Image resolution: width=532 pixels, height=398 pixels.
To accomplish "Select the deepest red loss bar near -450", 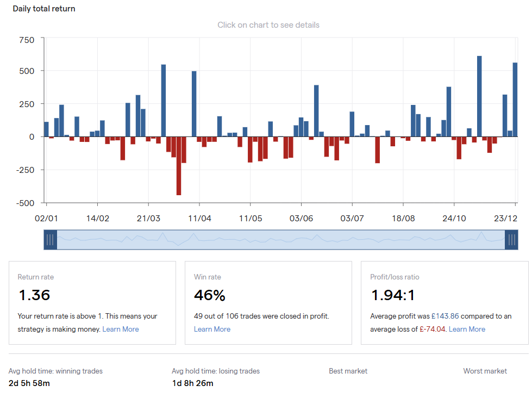I will pos(179,165).
